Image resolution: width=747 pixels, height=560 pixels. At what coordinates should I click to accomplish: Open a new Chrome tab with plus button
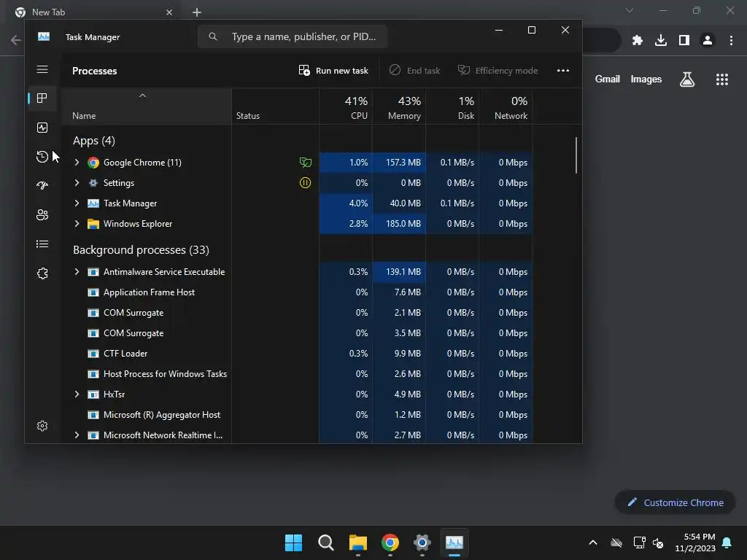point(197,12)
